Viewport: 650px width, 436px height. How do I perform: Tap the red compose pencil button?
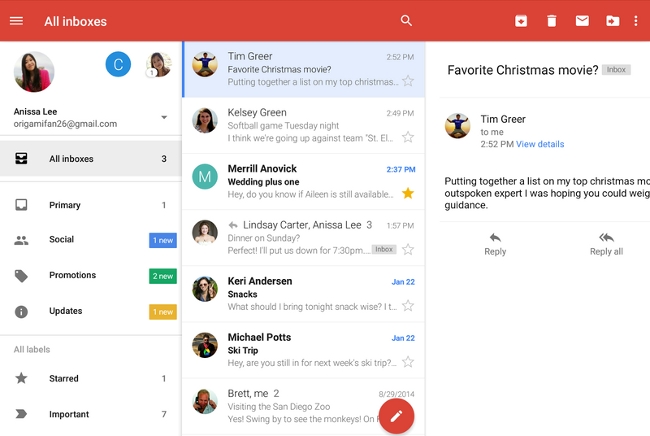coord(396,416)
